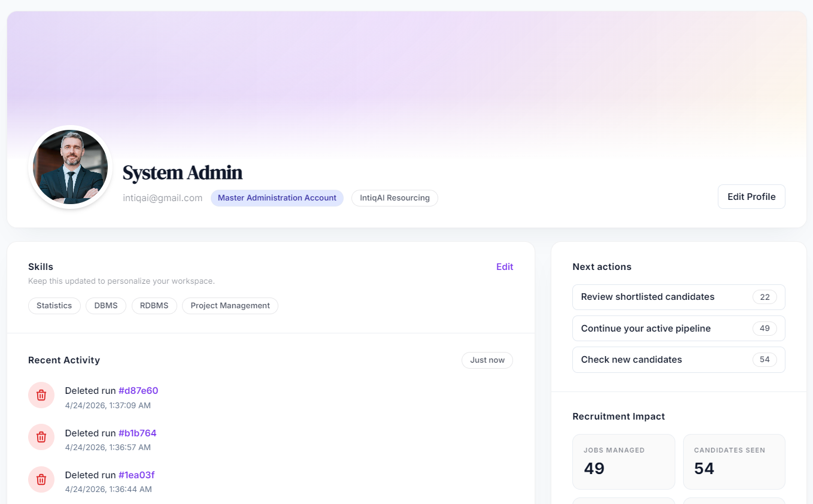Click the Next actions heading
The width and height of the screenshot is (813, 504).
[602, 267]
